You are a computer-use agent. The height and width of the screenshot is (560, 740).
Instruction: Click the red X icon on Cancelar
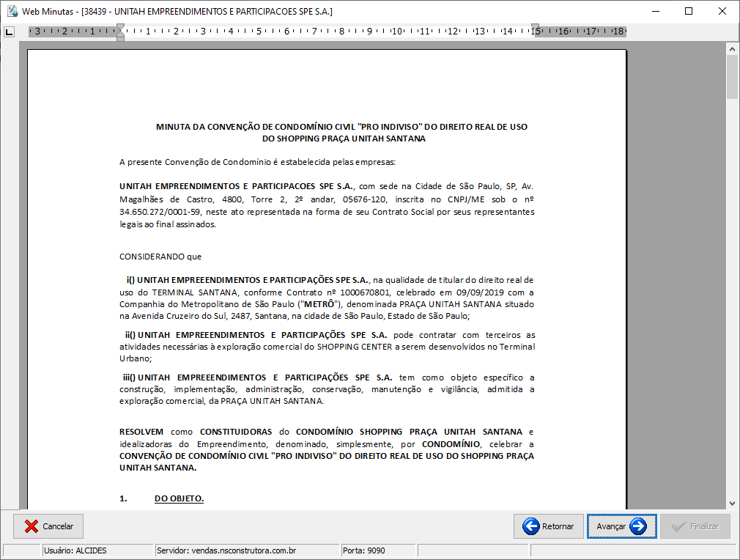32,526
